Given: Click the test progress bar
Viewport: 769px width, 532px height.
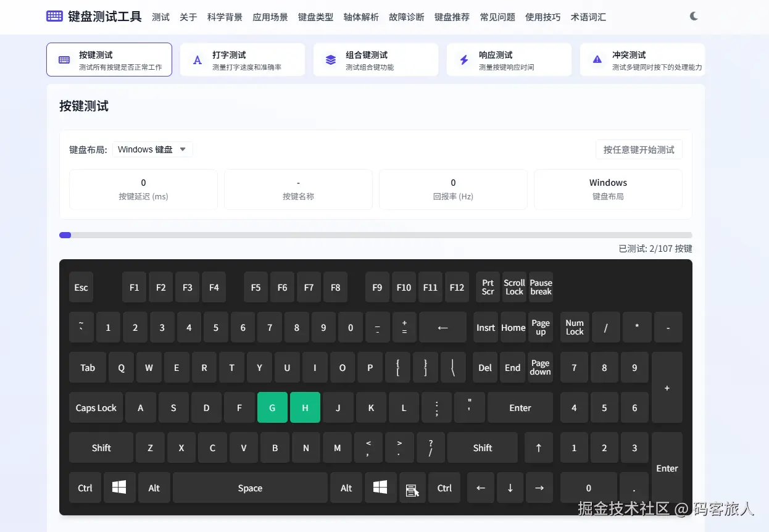Looking at the screenshot, I should 376,235.
